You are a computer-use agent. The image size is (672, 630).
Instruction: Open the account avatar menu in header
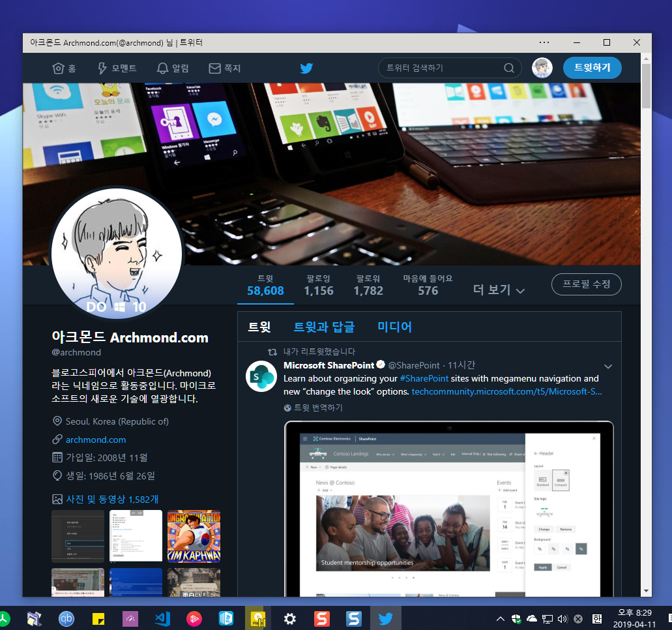click(542, 68)
